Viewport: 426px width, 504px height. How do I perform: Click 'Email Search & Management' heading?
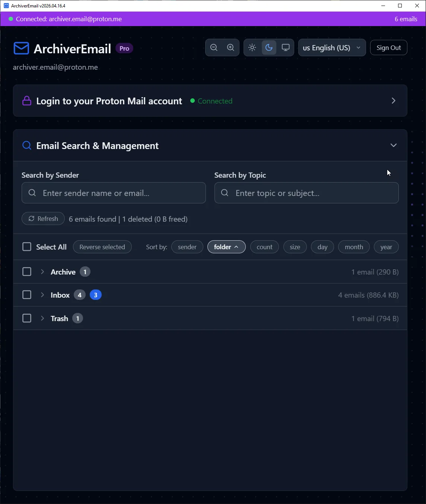(98, 146)
